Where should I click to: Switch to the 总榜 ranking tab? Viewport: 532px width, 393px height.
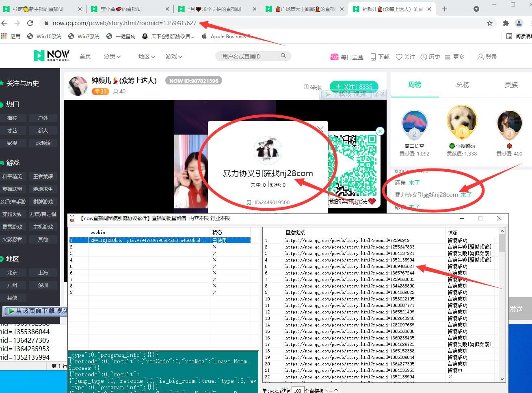(x=463, y=84)
